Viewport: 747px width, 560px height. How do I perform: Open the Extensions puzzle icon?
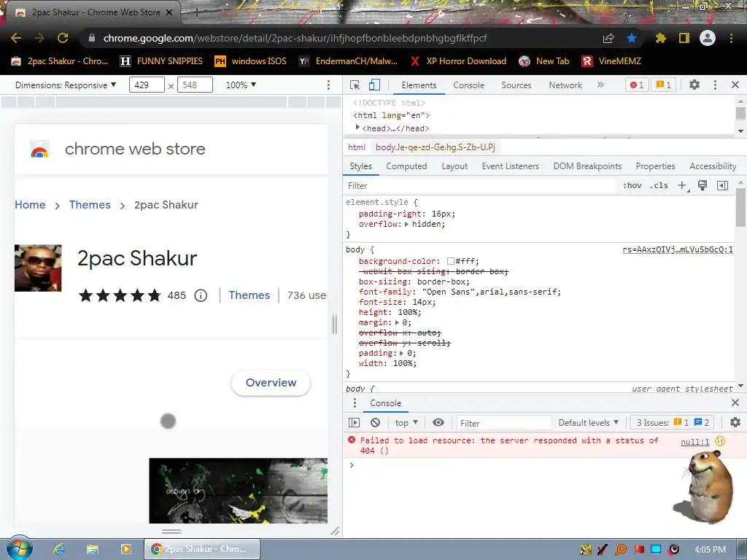pos(660,38)
